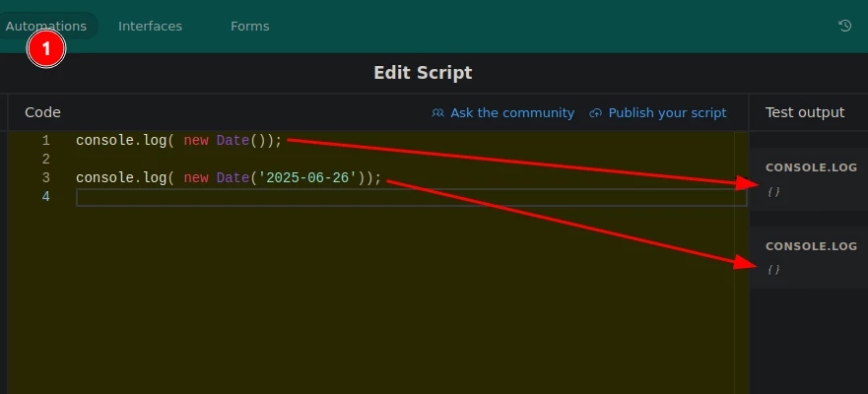Click code line console.log( new Date());
This screenshot has width=868, height=394.
pyautogui.click(x=178, y=141)
